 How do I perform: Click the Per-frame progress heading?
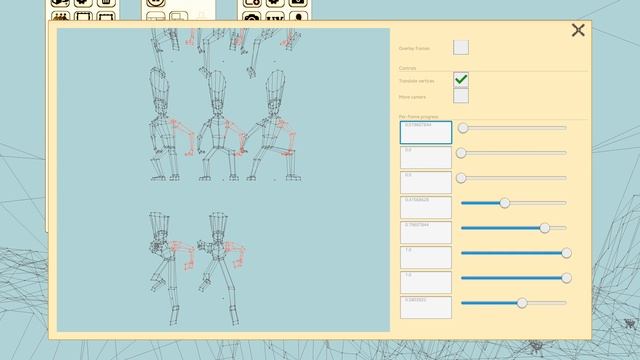(418, 117)
